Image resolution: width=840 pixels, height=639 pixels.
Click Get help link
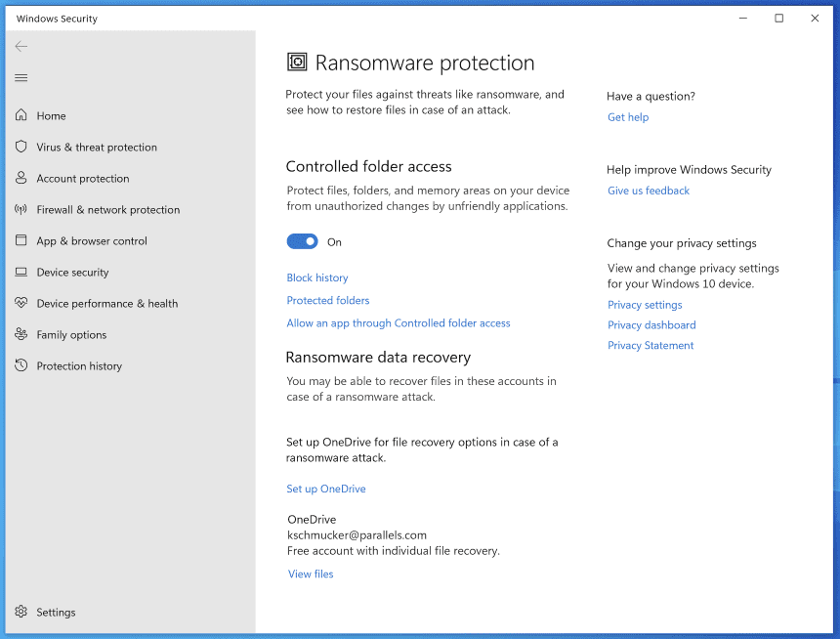point(628,117)
